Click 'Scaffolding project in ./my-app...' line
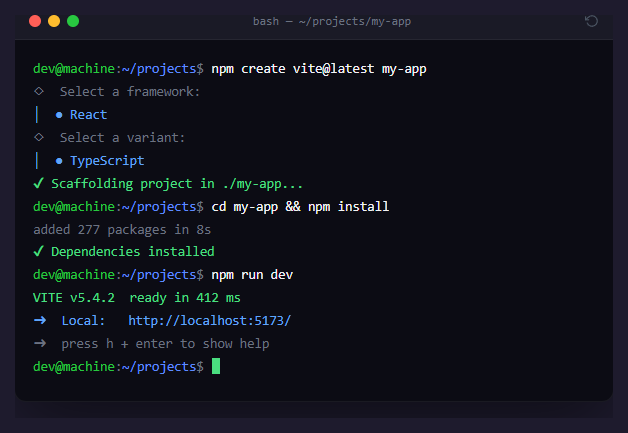This screenshot has height=433, width=628. [177, 184]
